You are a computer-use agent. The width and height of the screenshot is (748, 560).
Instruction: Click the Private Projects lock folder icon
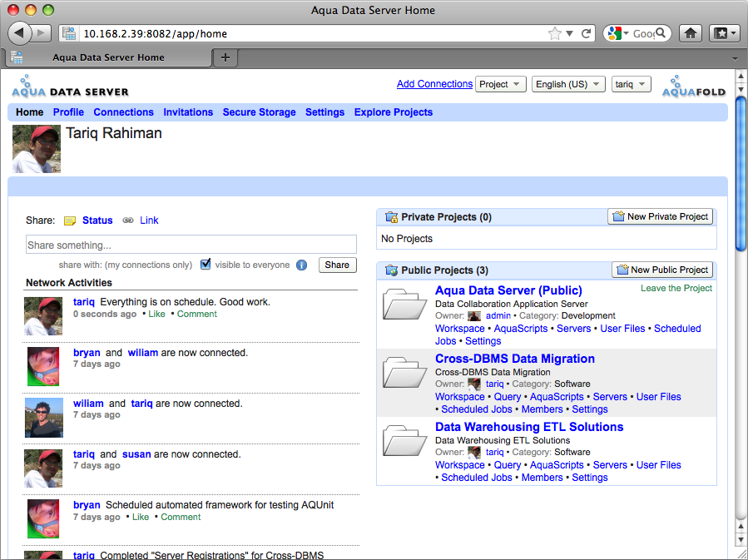tap(391, 217)
